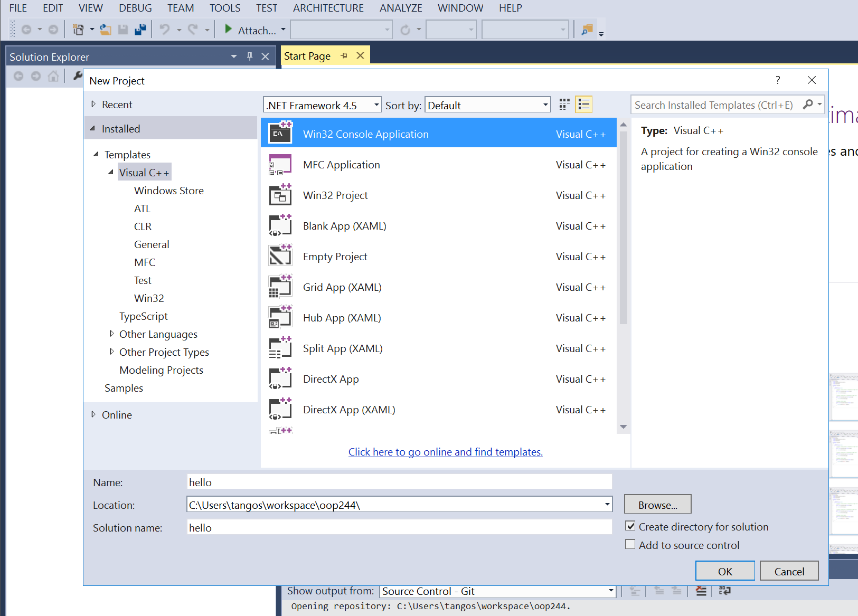Viewport: 858px width, 616px height.
Task: Select Split App (XAML) template
Action: tap(439, 348)
